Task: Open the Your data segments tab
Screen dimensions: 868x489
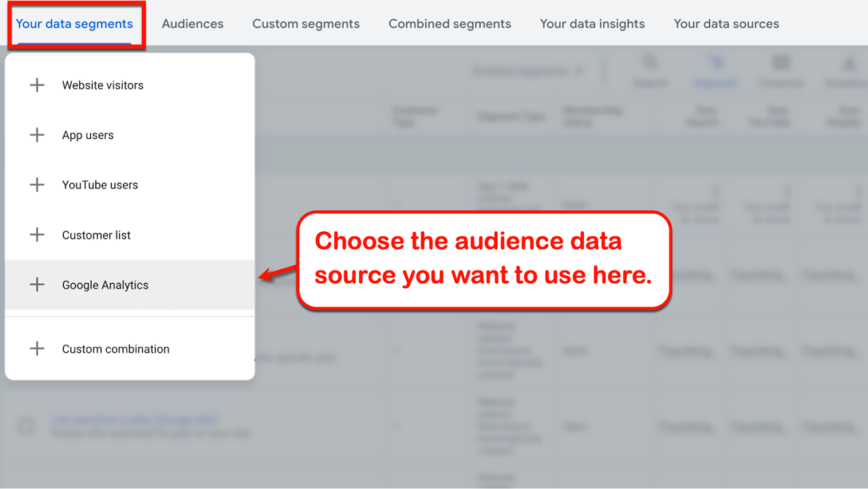Action: point(75,24)
